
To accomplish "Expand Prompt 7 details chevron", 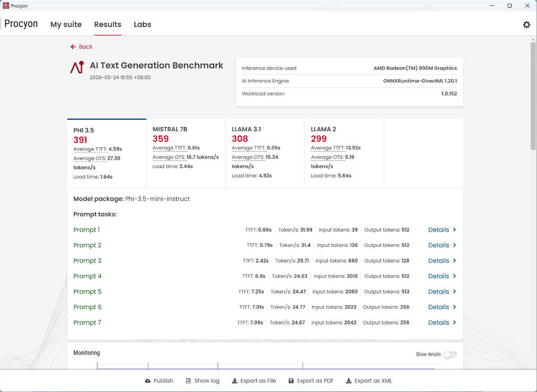I will (x=455, y=322).
